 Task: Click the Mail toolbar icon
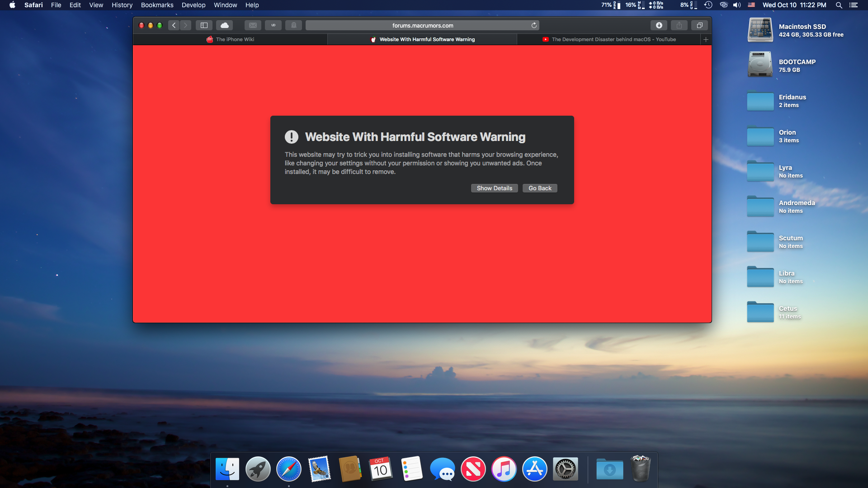[x=253, y=25]
